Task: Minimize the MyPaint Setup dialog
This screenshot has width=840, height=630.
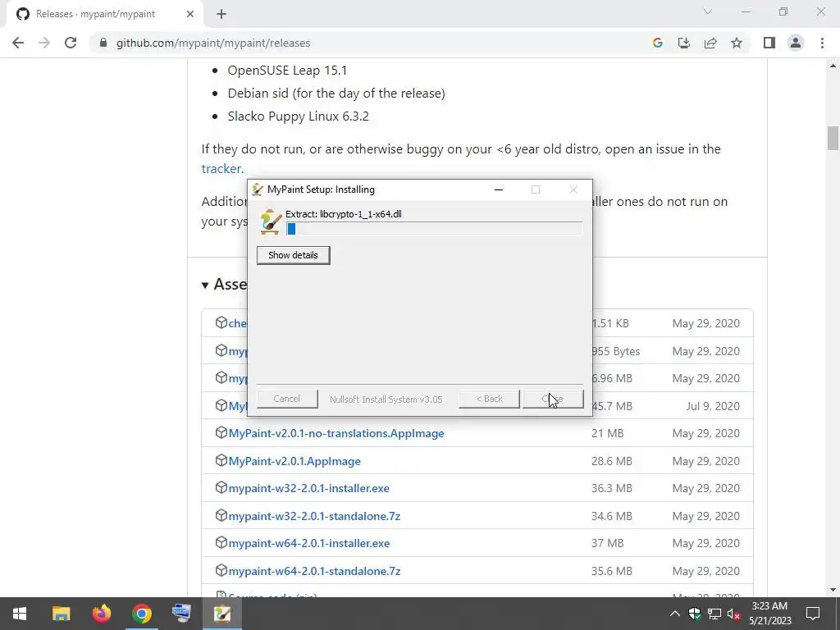Action: pos(498,189)
